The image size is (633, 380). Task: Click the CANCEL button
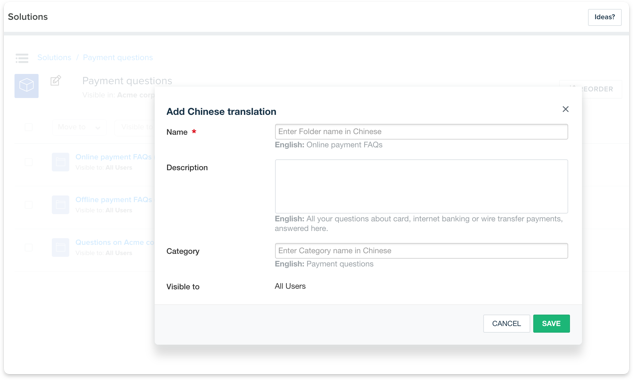point(506,323)
